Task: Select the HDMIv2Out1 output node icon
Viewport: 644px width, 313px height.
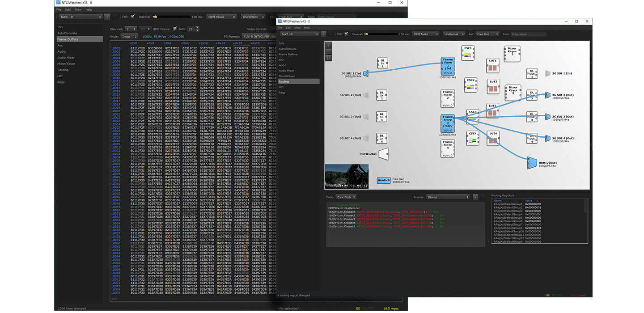Action: tap(532, 164)
